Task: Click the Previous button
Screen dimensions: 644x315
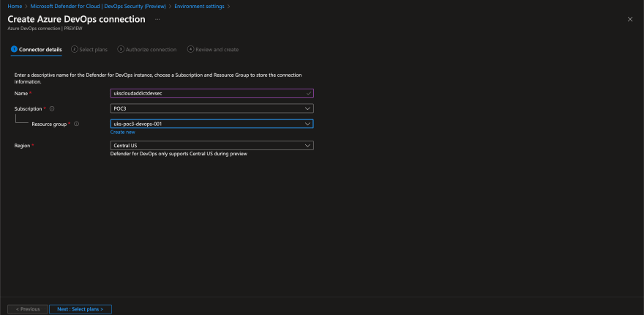Action: point(28,309)
